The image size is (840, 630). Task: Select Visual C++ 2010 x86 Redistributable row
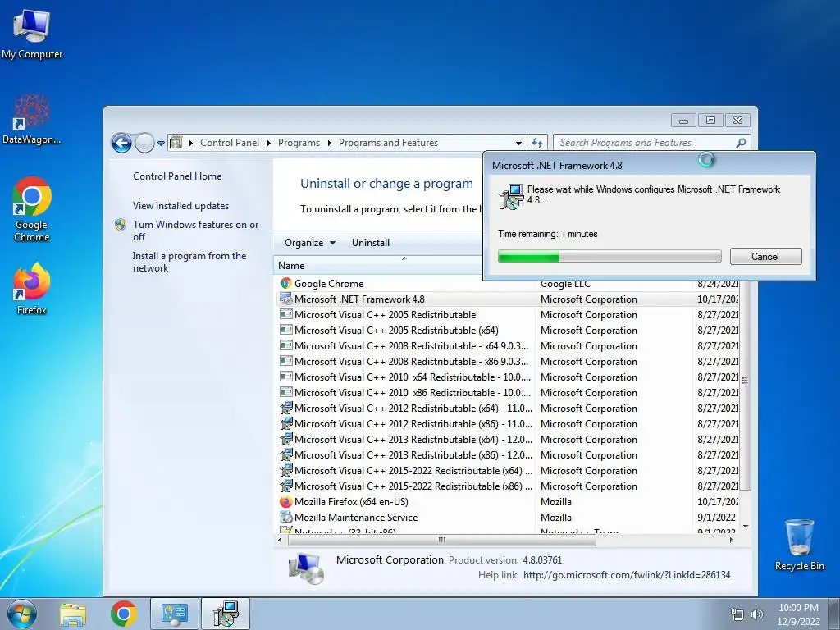click(x=508, y=393)
